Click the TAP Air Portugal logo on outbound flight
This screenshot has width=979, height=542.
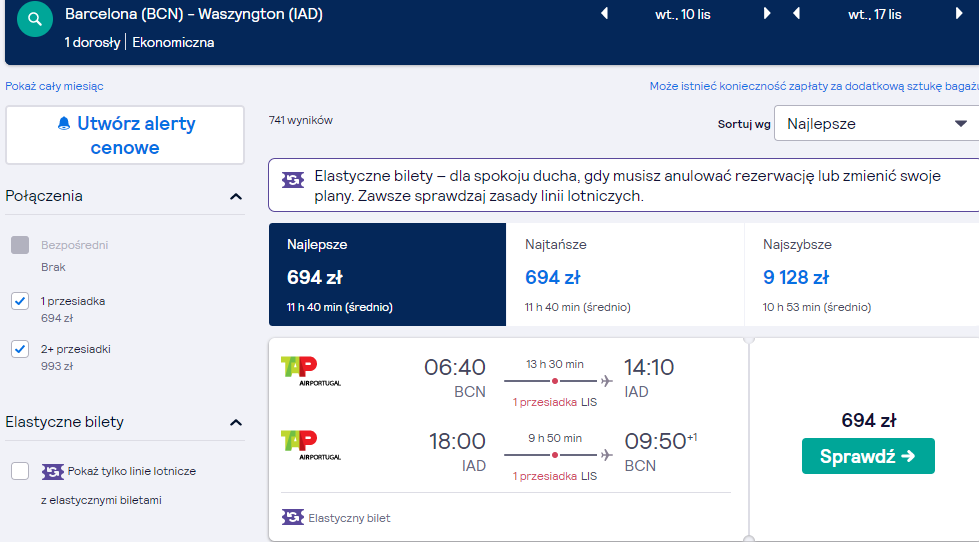tap(311, 371)
